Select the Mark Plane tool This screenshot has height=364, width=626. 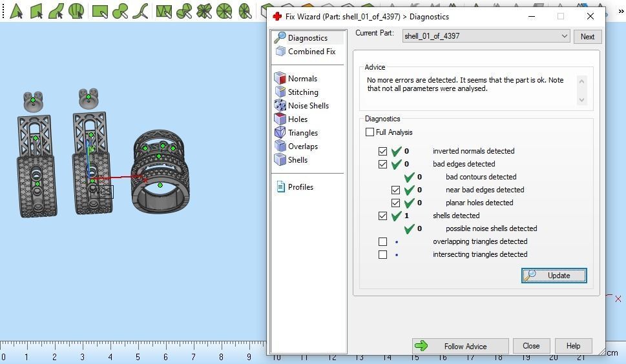tap(36, 11)
